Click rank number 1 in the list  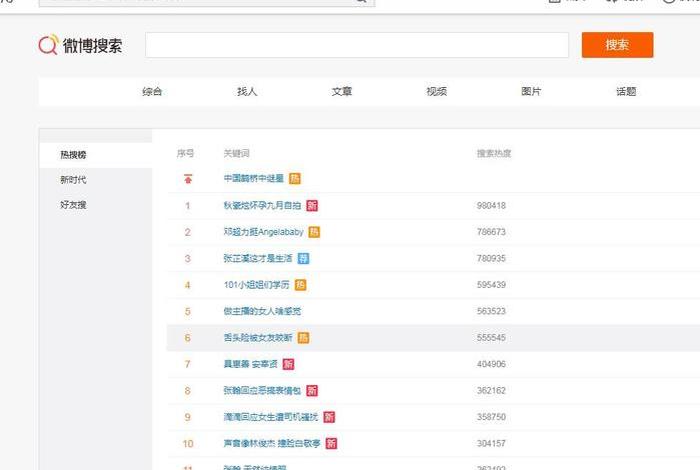point(188,206)
